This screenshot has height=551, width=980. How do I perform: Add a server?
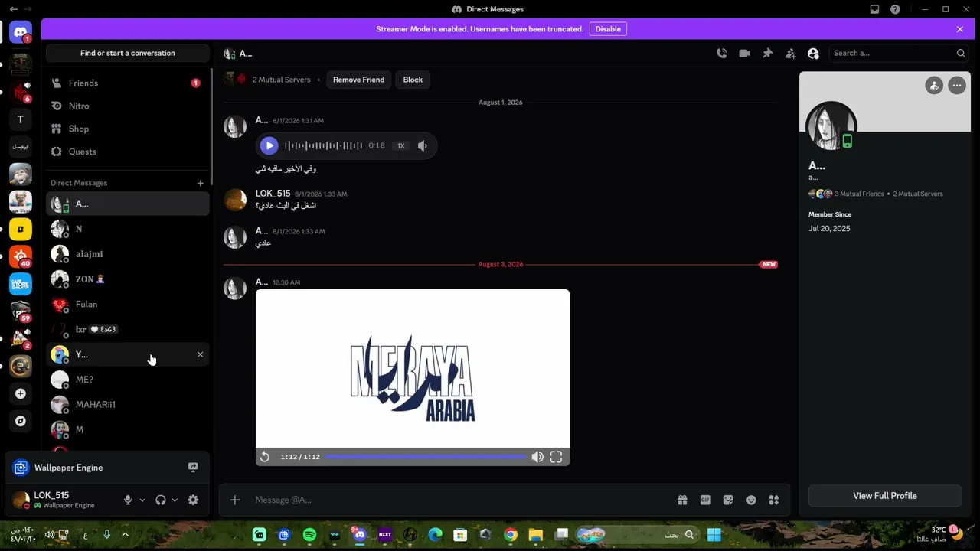click(21, 393)
